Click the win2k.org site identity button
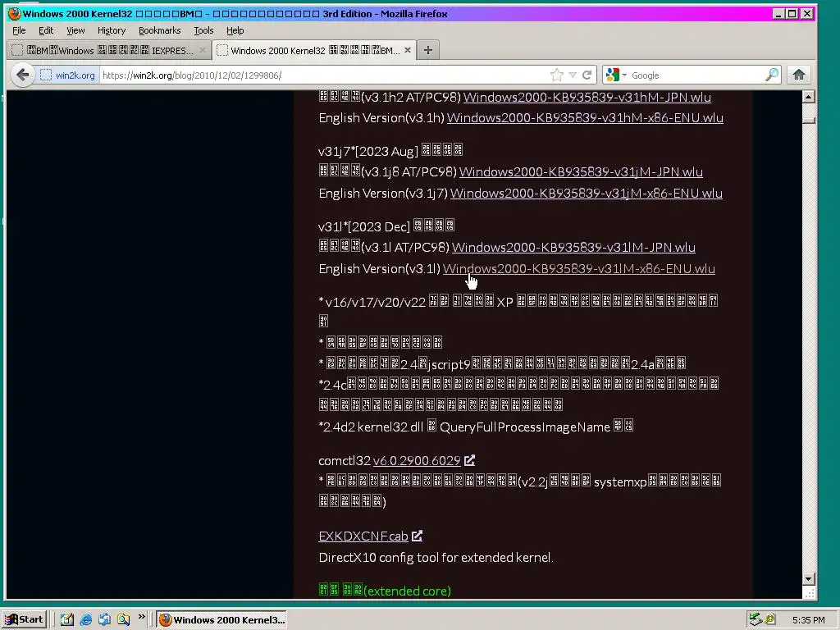Image resolution: width=840 pixels, height=630 pixels. pos(67,75)
